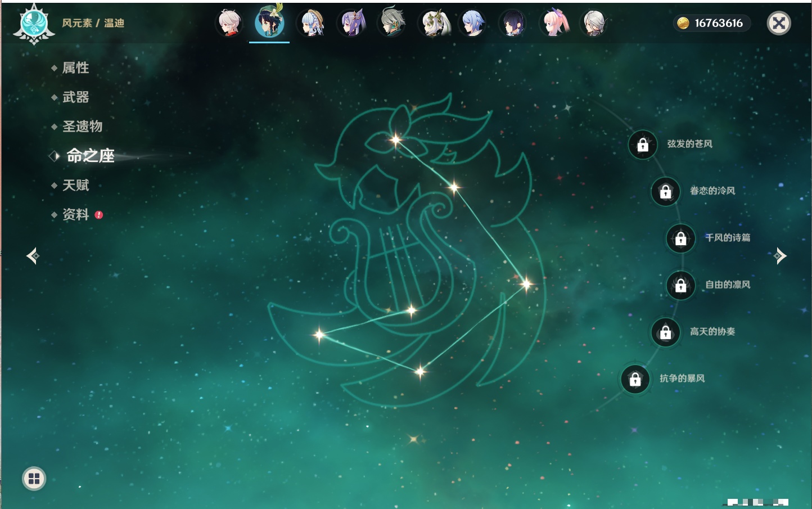
Task: Open the 武器 menu
Action: (75, 97)
